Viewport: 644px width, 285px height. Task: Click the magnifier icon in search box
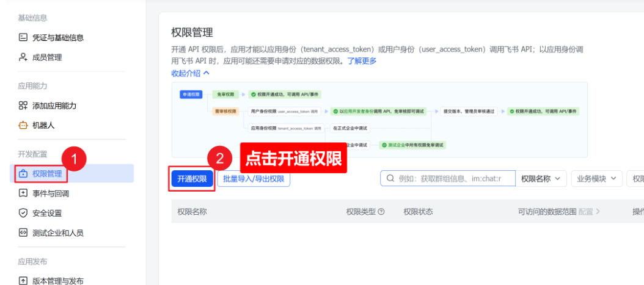pyautogui.click(x=390, y=179)
